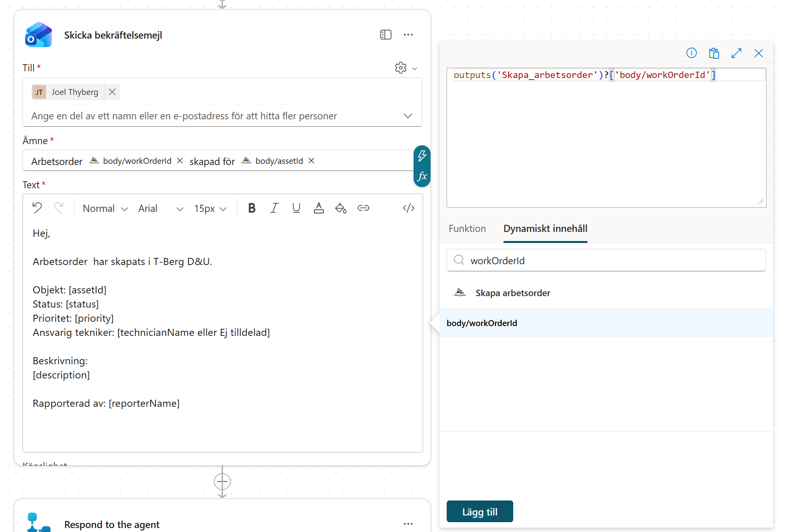
Task: Open the Arial font dropdown
Action: pyautogui.click(x=161, y=208)
